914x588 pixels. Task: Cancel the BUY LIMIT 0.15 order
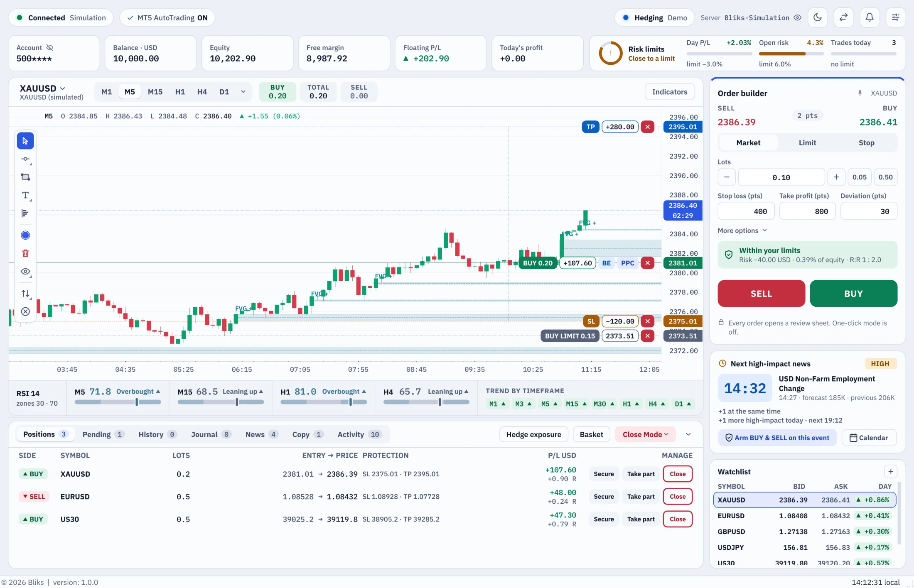point(647,336)
